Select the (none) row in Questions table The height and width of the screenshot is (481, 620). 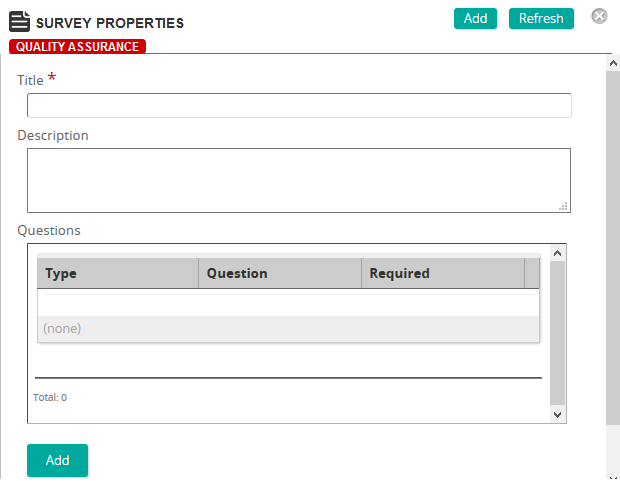pyautogui.click(x=288, y=329)
